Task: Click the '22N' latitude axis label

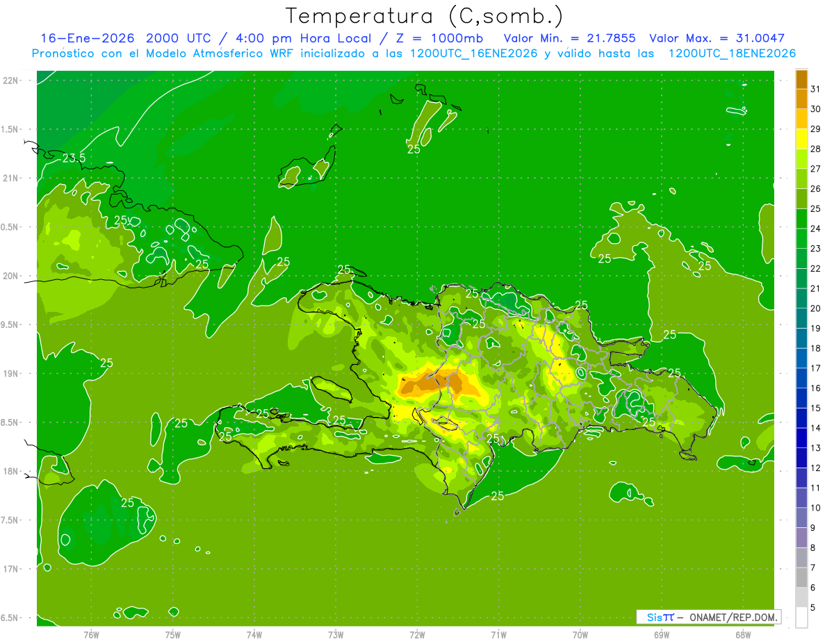Action: pyautogui.click(x=10, y=81)
